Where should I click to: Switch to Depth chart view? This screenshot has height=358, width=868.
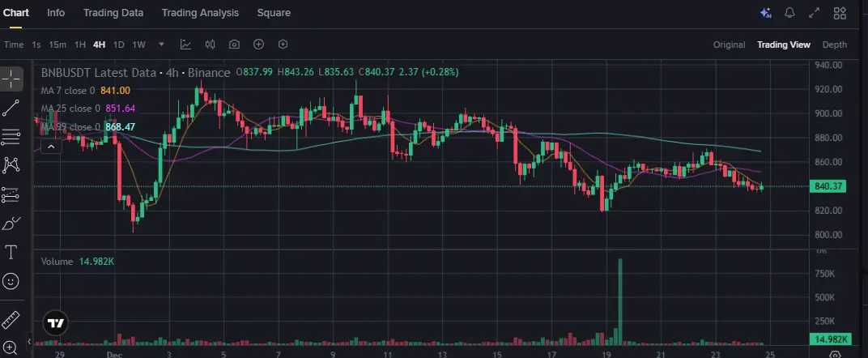click(x=835, y=45)
